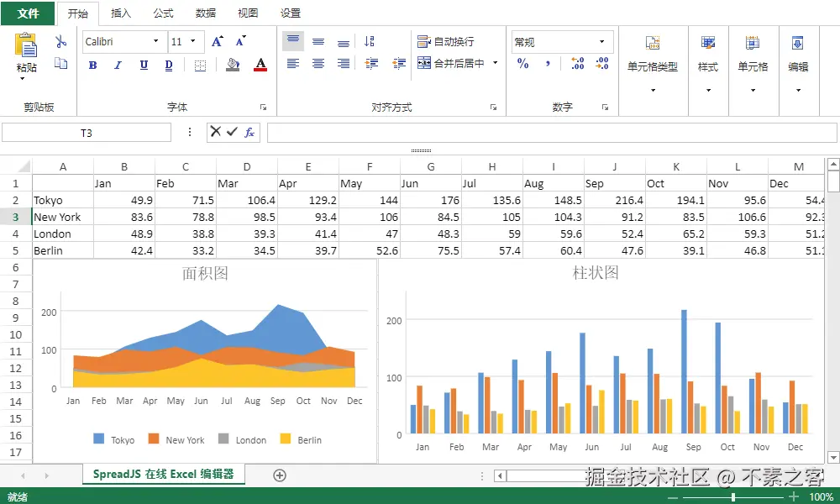Confirm formula entry with checkmark icon
840x504 pixels.
click(x=232, y=132)
